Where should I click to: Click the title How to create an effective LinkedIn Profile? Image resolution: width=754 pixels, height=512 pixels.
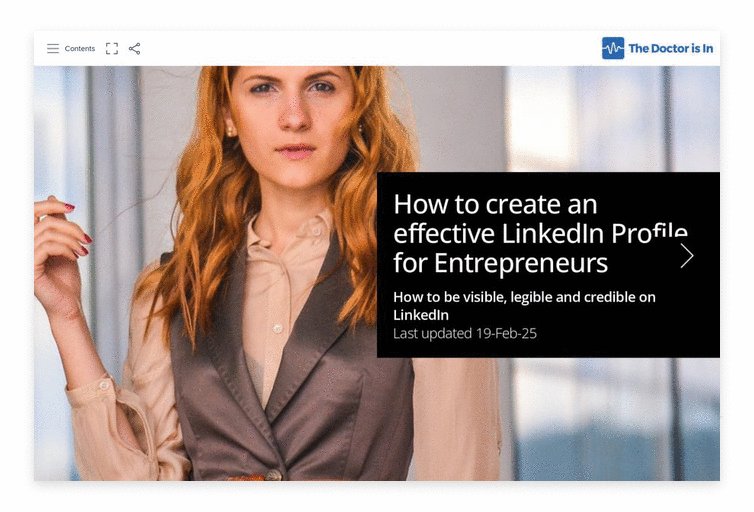pyautogui.click(x=540, y=233)
